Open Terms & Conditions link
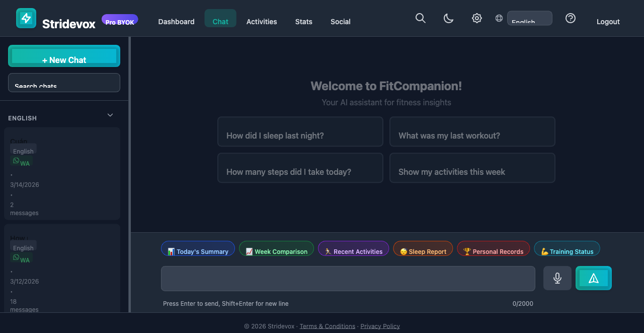Image resolution: width=644 pixels, height=333 pixels. 327,326
